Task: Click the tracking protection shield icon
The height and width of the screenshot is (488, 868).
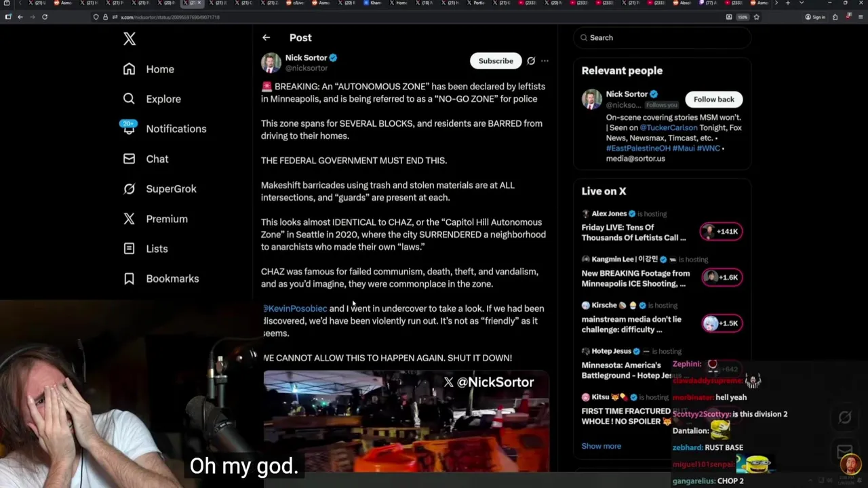Action: pyautogui.click(x=96, y=17)
